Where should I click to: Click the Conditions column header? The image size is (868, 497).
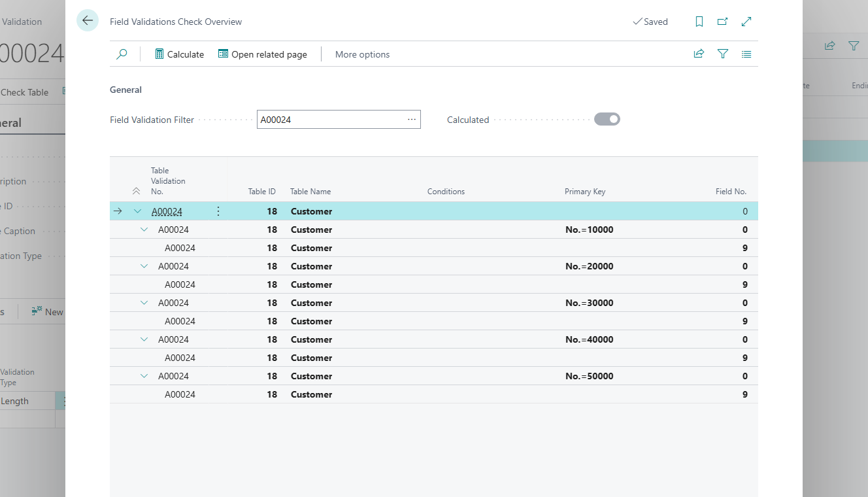point(446,192)
